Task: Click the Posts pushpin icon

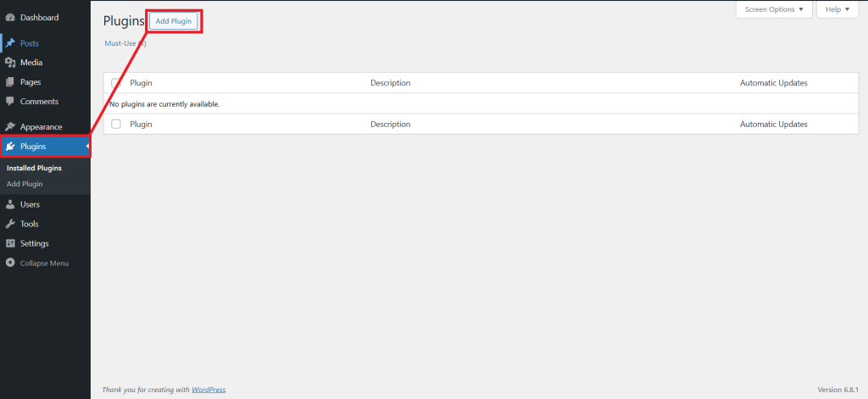Action: (10, 43)
